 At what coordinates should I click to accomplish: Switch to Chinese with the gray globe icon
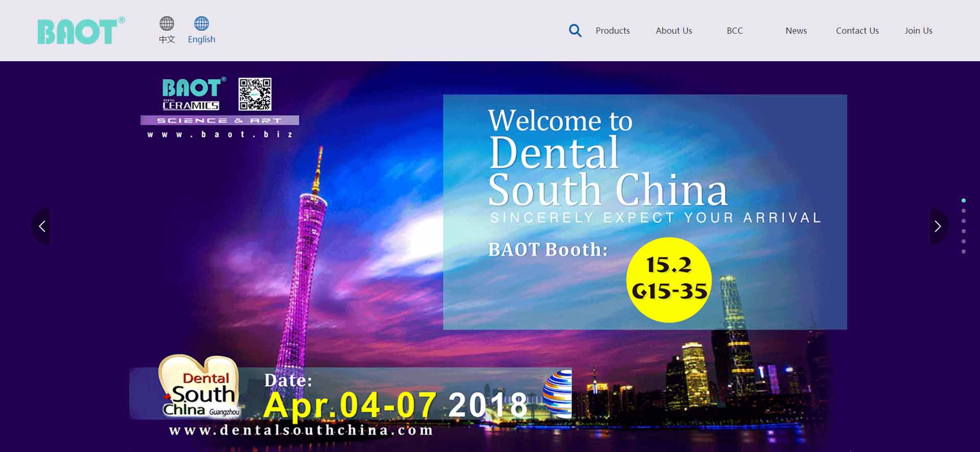167,23
